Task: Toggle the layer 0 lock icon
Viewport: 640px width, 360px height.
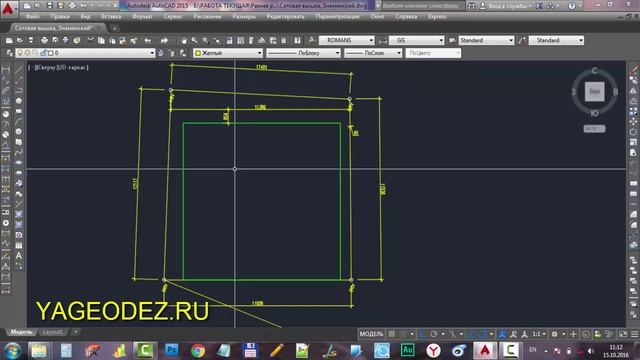Action: coord(44,53)
